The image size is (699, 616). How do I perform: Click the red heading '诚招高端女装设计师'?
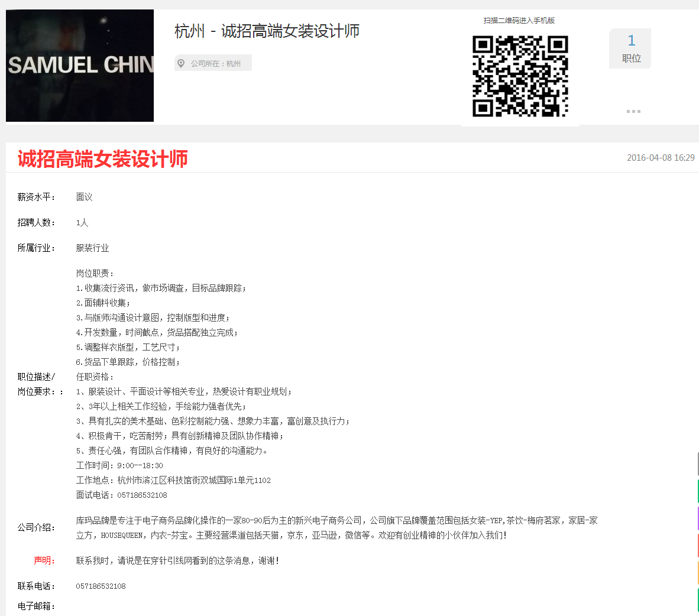click(x=102, y=158)
